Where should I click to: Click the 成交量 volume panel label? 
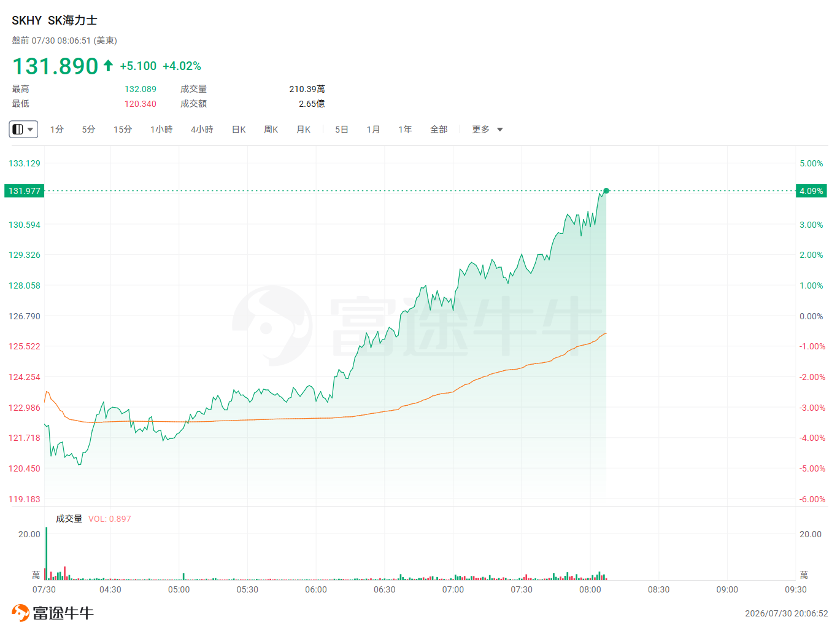tap(69, 519)
